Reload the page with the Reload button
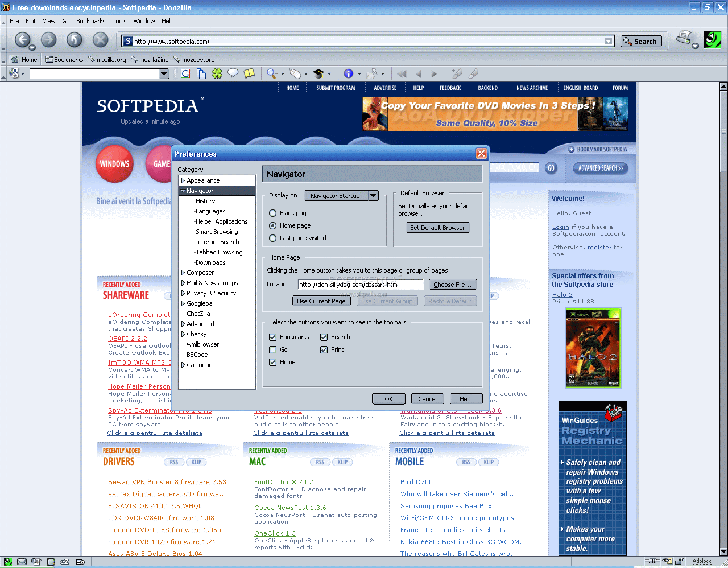This screenshot has height=568, width=728. (75, 40)
